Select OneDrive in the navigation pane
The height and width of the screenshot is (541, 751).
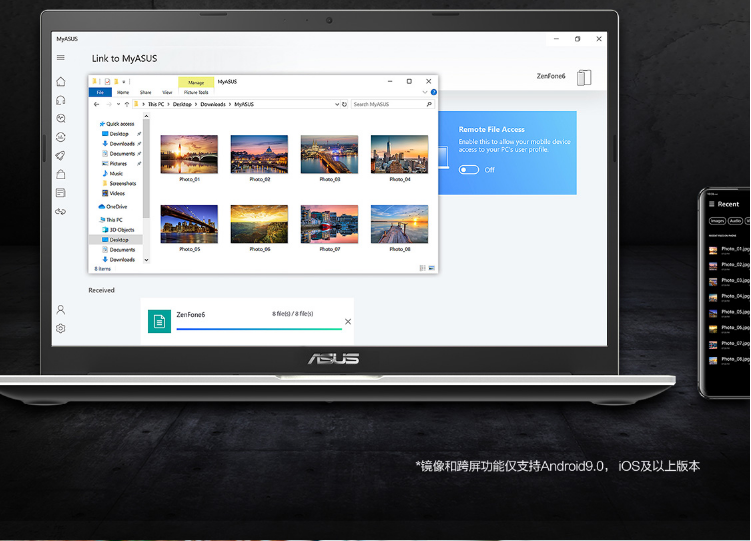coord(116,206)
